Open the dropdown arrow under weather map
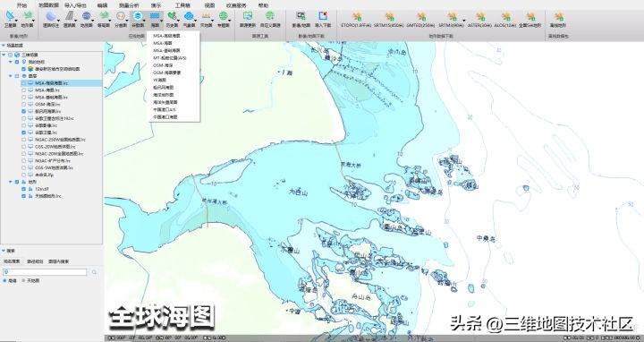Image resolution: width=644 pixels, height=342 pixels. click(x=195, y=21)
